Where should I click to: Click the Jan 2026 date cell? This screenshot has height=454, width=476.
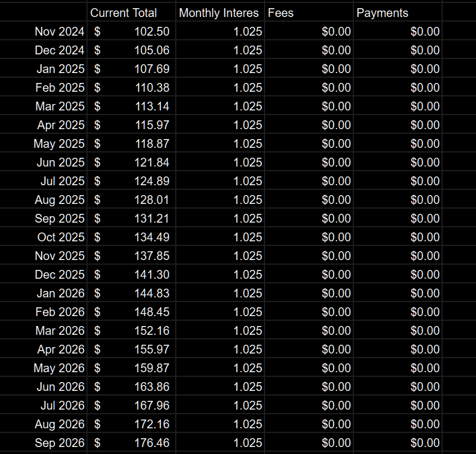pos(43,293)
